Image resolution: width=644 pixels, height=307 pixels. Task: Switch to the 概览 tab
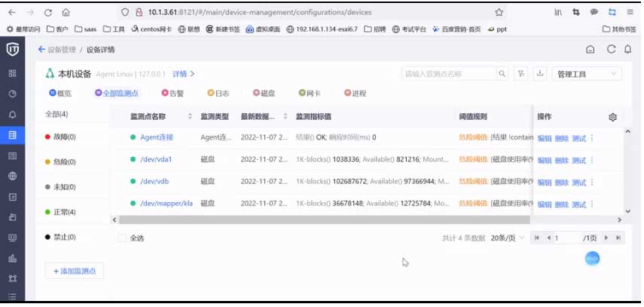pyautogui.click(x=60, y=94)
